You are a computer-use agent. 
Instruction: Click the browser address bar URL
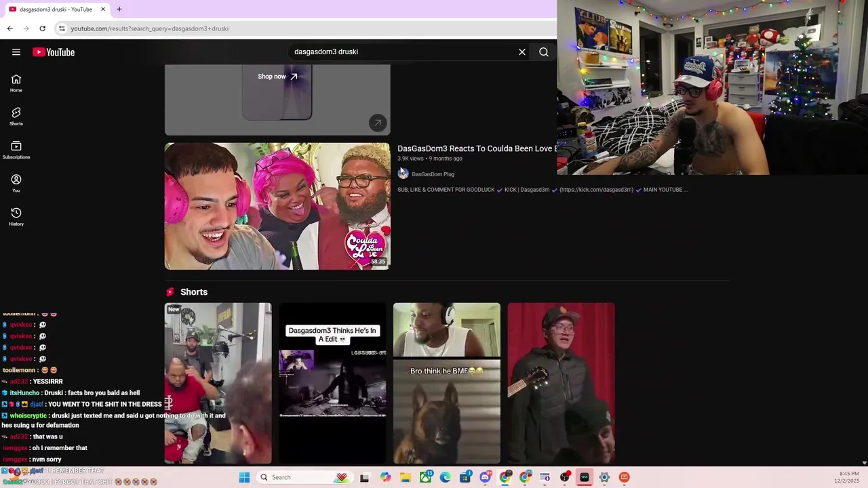click(150, 28)
